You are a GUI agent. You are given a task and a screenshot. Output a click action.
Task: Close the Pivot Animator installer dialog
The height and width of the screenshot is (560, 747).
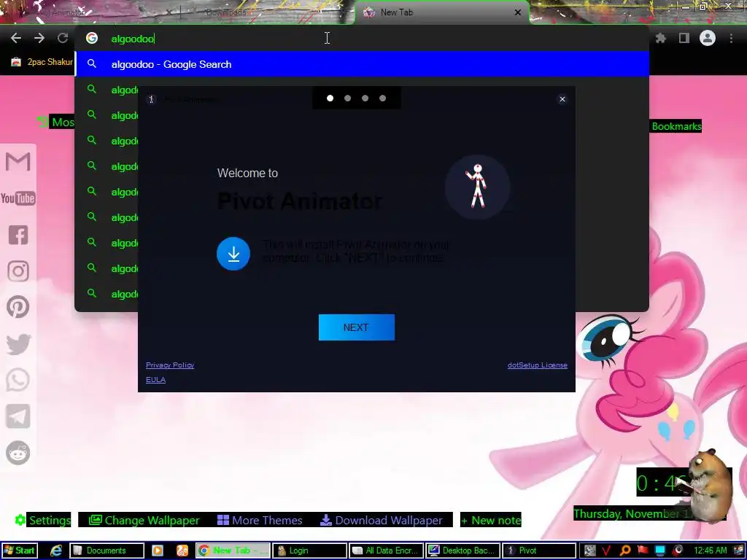coord(562,99)
